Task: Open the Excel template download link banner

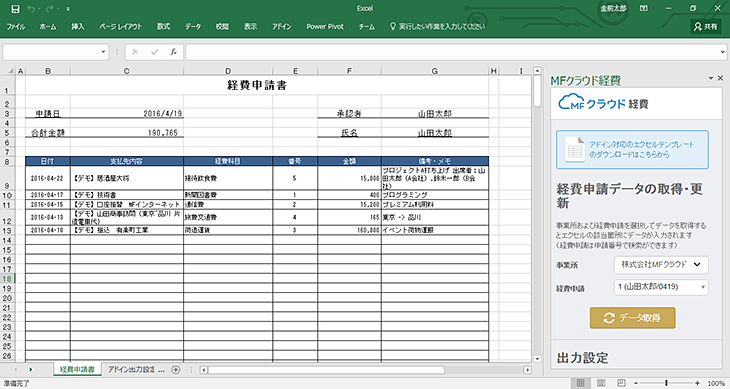Action: click(x=632, y=149)
